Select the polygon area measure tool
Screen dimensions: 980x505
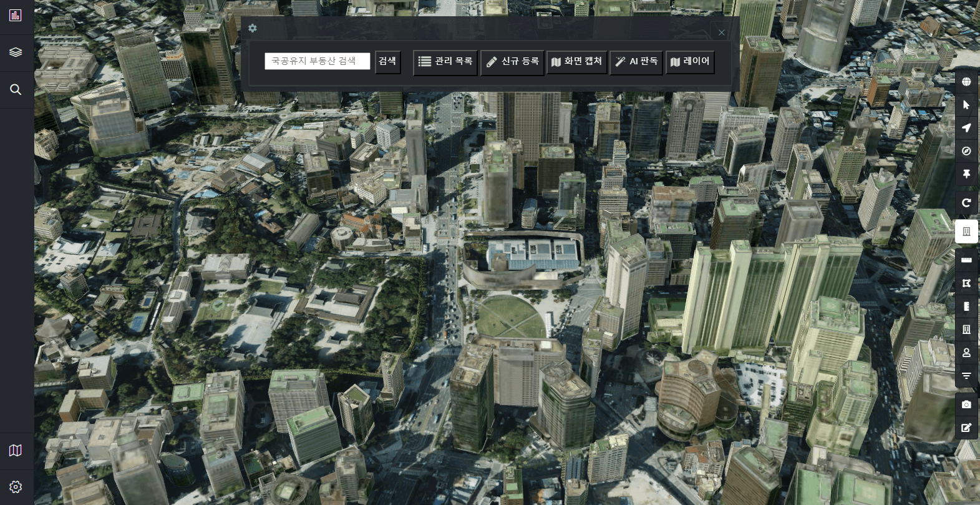tap(966, 283)
